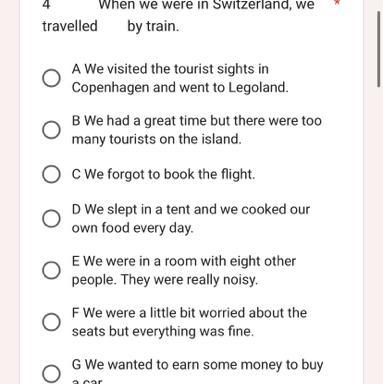Select radio button for option A Copenhagen

[51, 78]
